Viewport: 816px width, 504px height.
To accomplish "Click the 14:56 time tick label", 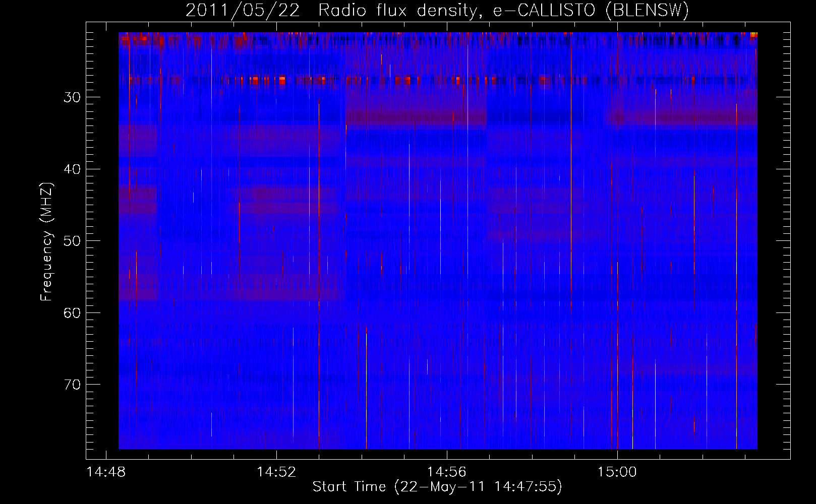I will [447, 472].
